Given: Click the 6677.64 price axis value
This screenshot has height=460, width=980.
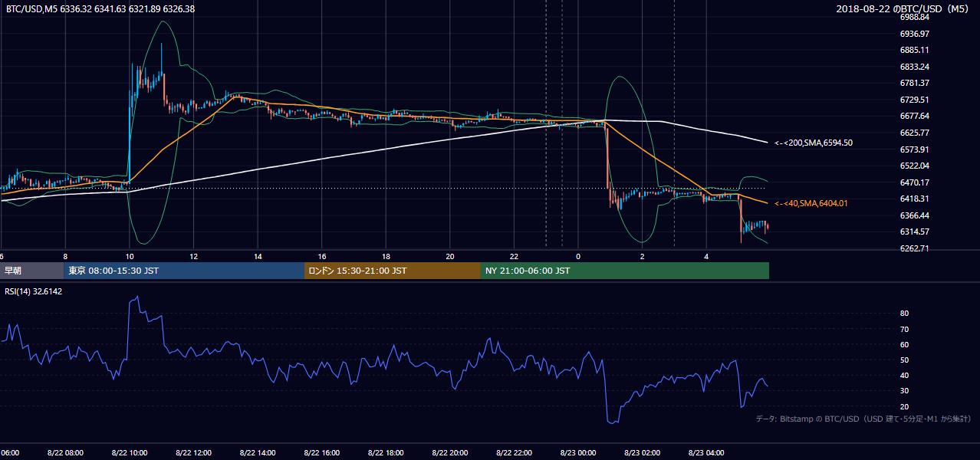Looking at the screenshot, I should 914,116.
